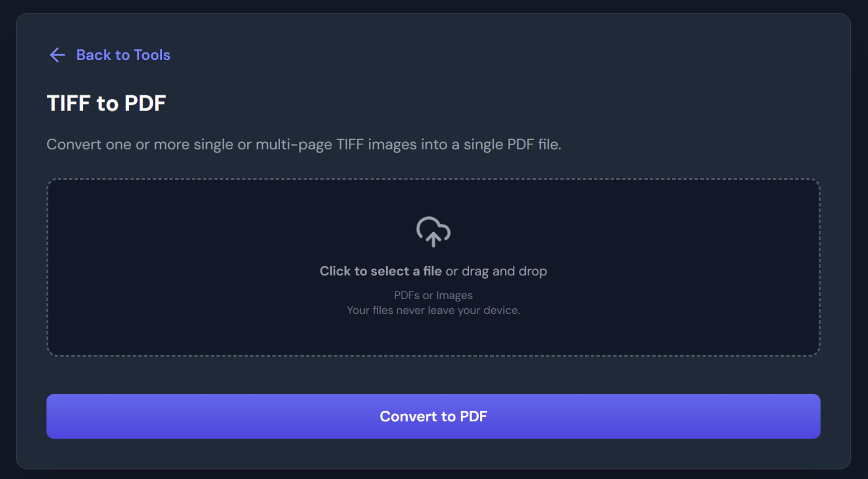Screen dimensions: 868x479
Task: Click the "TIFF to PDF" heading
Action: click(x=106, y=103)
